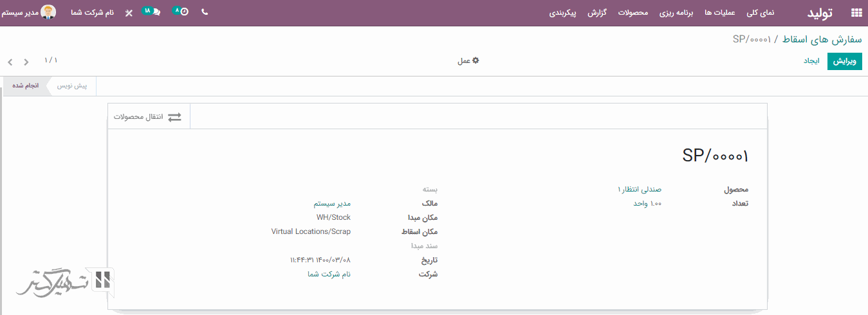The width and height of the screenshot is (868, 315).
Task: Click the ایجاد create button
Action: 811,61
